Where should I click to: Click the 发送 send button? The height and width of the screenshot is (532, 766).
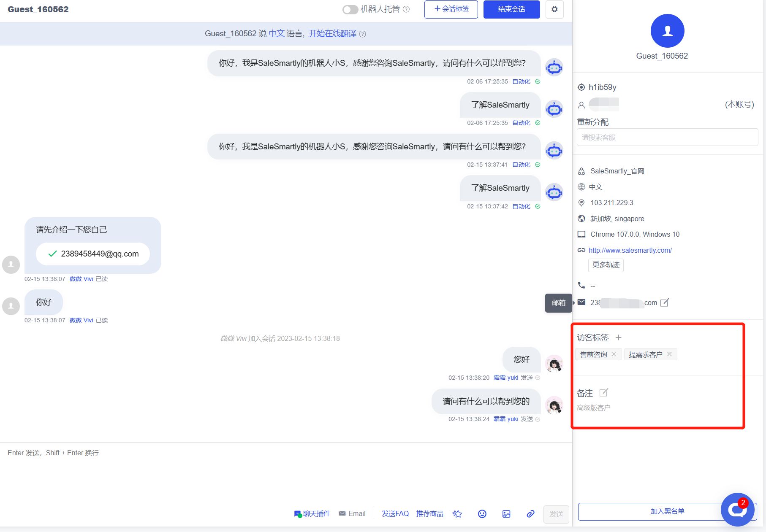click(x=556, y=514)
